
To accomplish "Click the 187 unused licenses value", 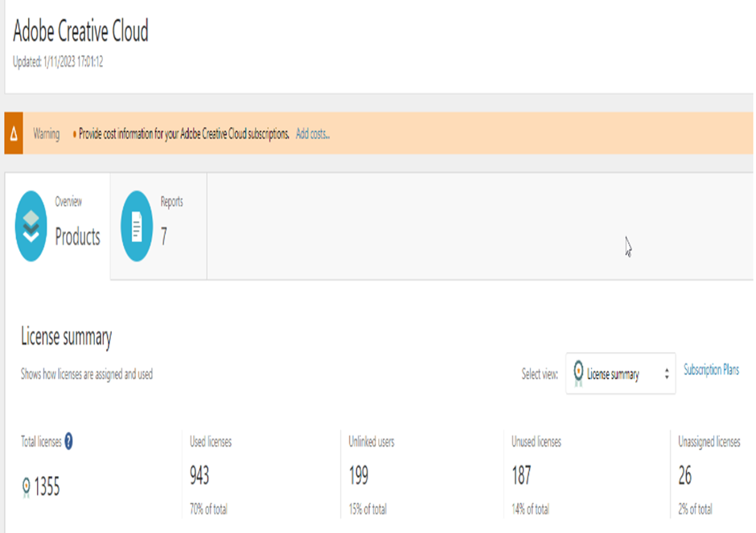I will 521,475.
